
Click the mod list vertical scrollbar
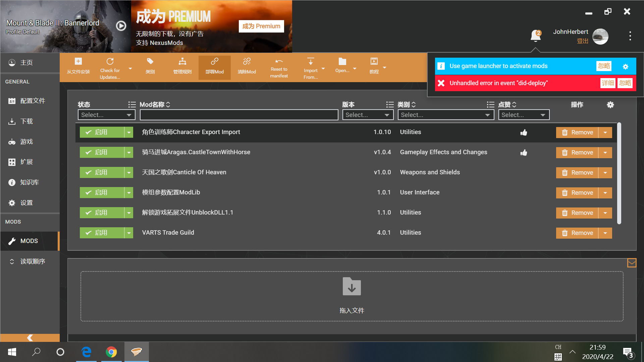619,173
